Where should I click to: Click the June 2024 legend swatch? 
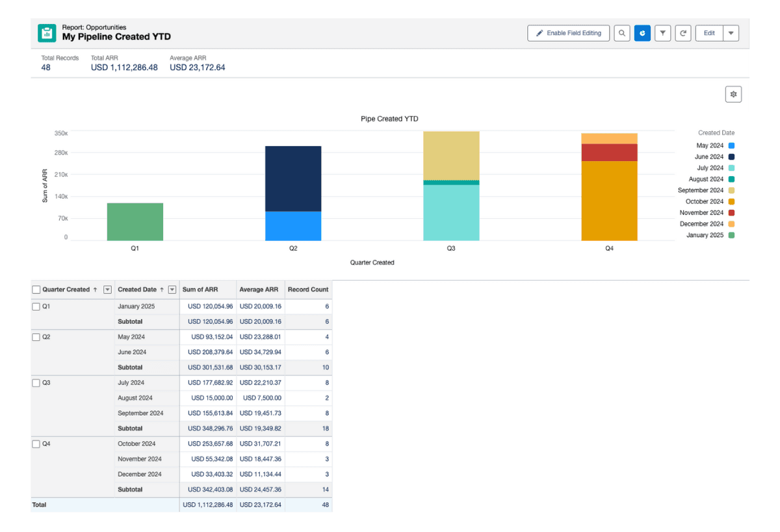coord(731,157)
